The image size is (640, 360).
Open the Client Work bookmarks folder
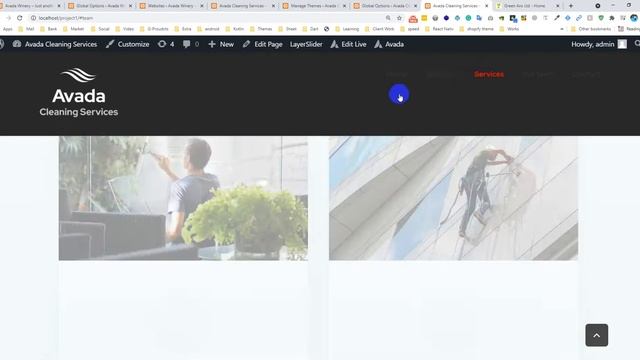pos(380,29)
